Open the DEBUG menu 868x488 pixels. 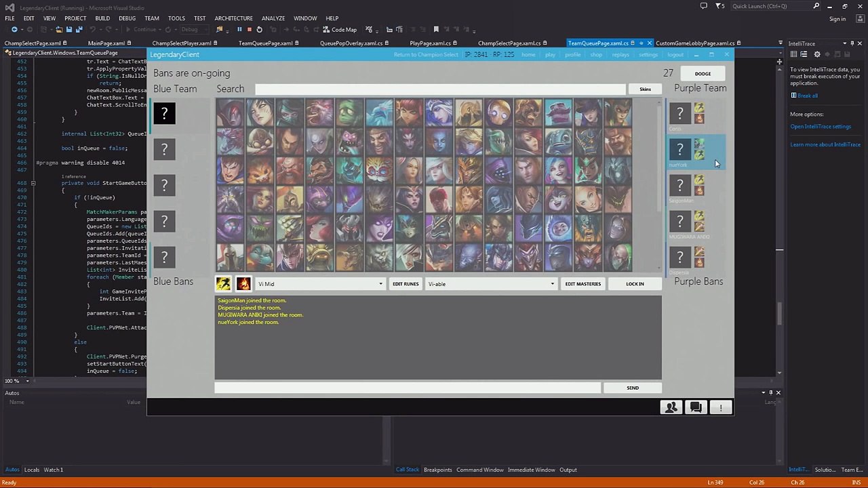point(127,18)
